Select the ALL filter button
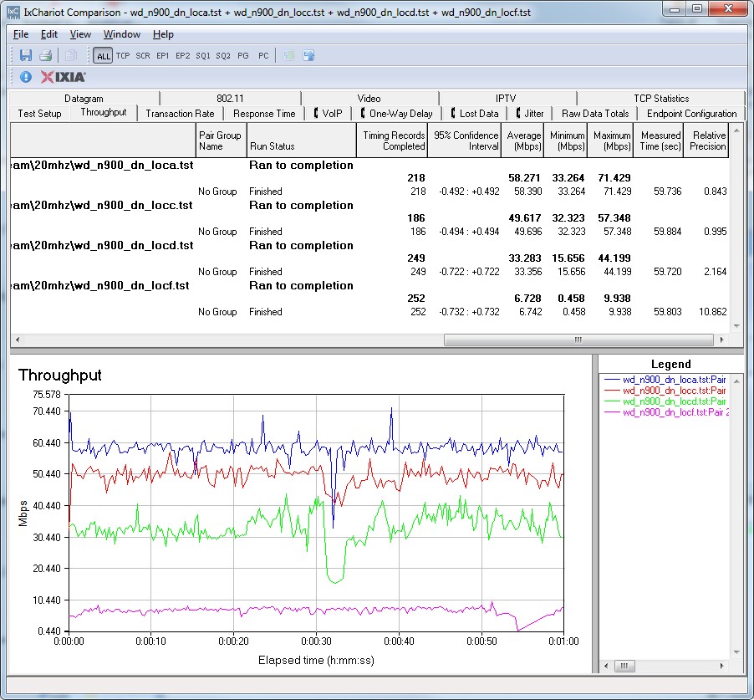The height and width of the screenshot is (700, 754). click(103, 56)
